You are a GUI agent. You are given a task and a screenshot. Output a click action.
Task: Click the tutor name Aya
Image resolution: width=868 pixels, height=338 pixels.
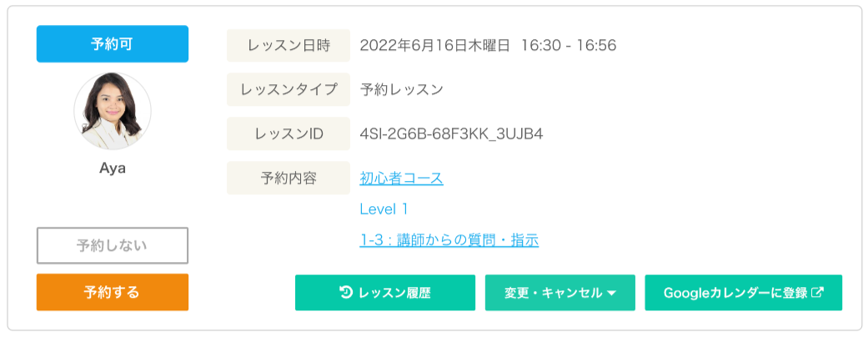[x=113, y=168]
